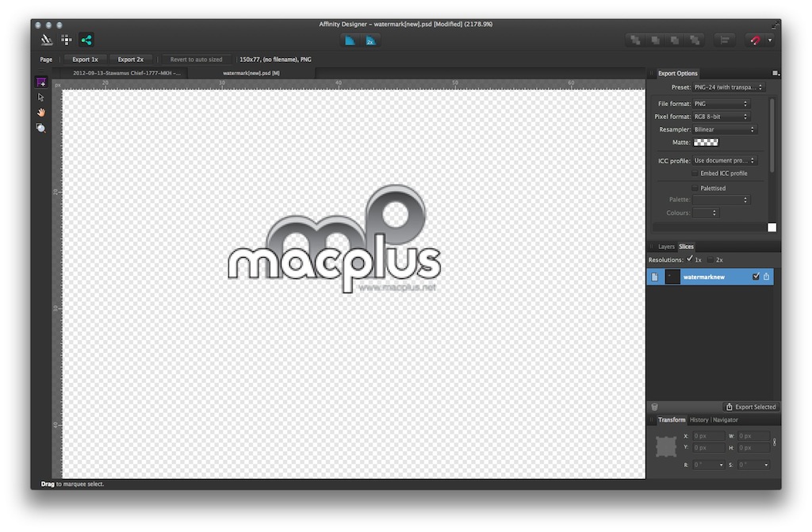
Task: Select the View hand tool
Action: tap(41, 113)
